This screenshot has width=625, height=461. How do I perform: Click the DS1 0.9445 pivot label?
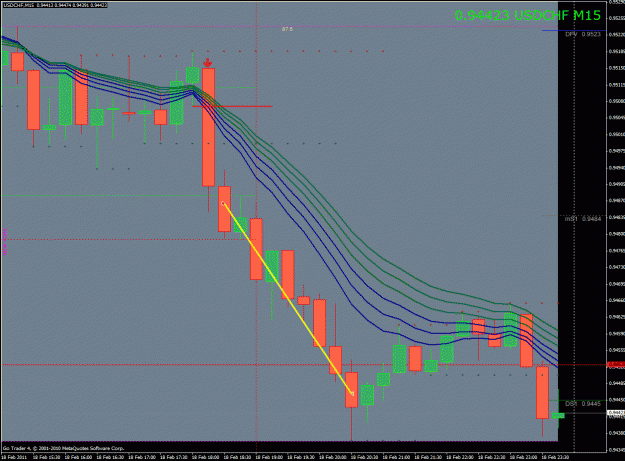[x=583, y=404]
